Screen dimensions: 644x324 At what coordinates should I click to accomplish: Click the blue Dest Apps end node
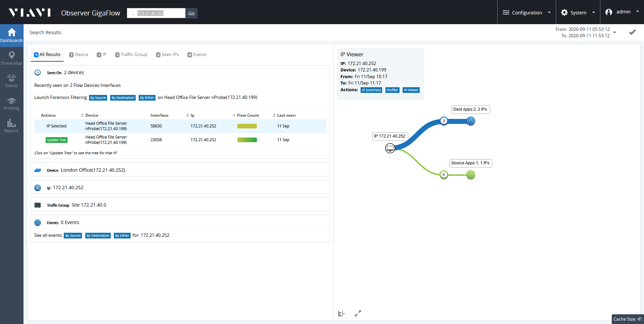point(471,121)
